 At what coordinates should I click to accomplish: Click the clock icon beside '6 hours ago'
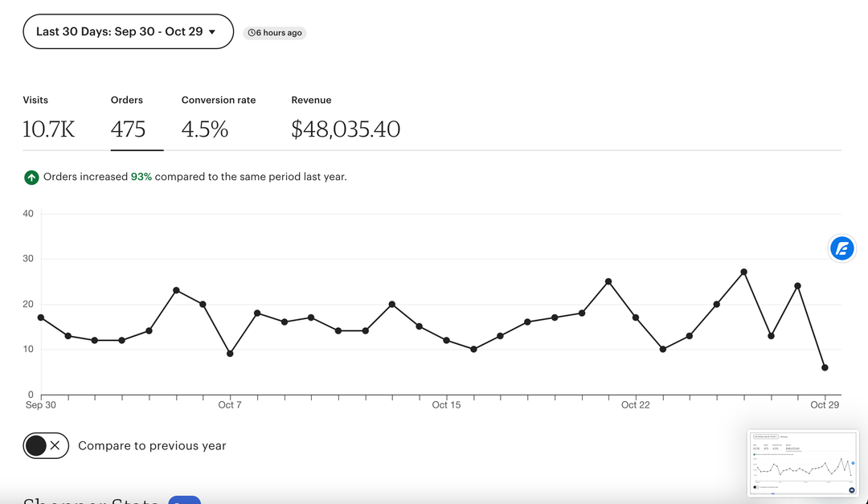point(252,33)
